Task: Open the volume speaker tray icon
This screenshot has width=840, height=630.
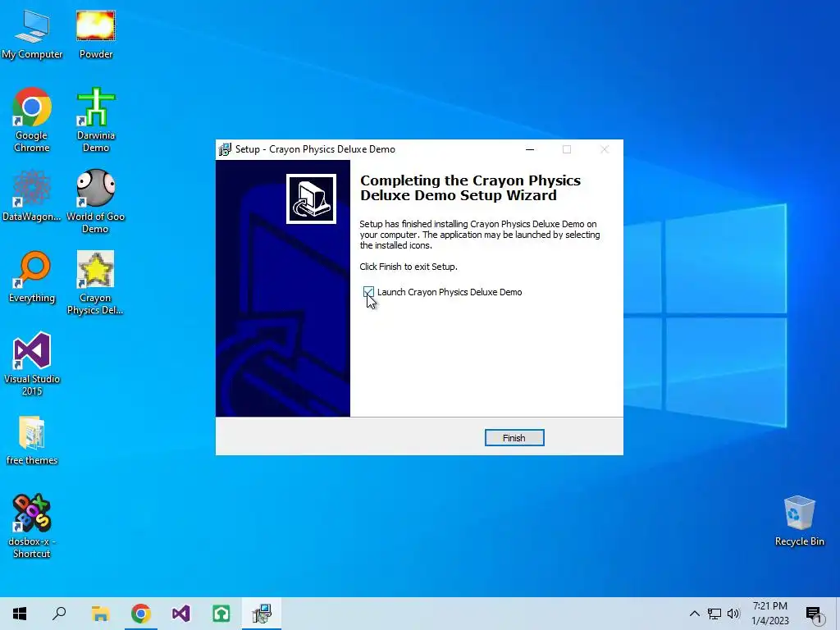Action: coord(733,614)
